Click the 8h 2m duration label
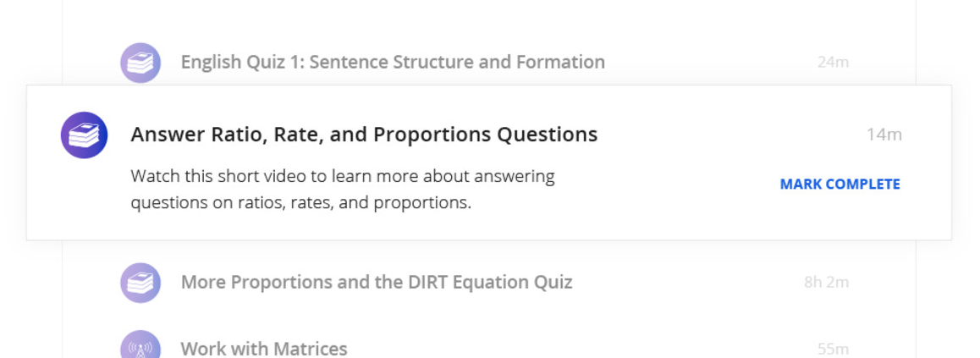Image resolution: width=980 pixels, height=358 pixels. pyautogui.click(x=826, y=283)
